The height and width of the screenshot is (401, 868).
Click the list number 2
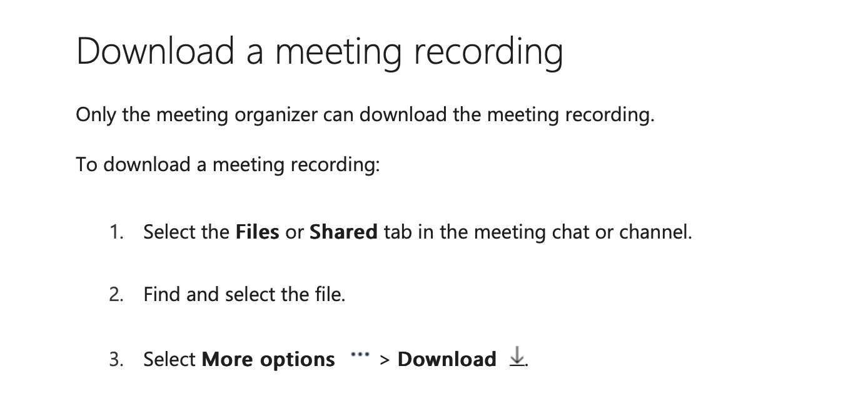116,294
